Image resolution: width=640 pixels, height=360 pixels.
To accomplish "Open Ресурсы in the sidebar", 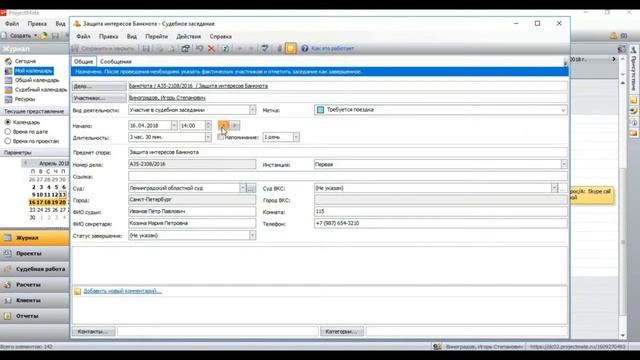I will 25,99.
